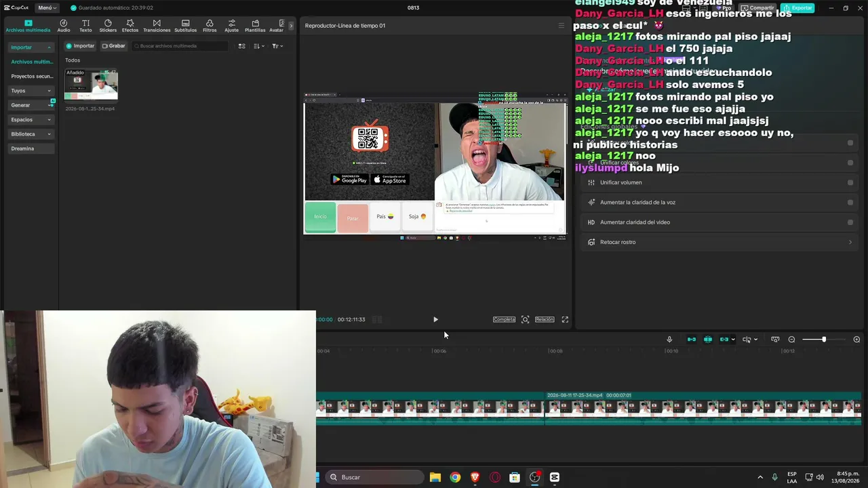Switch to Archivos multimedia tab
The width and height of the screenshot is (868, 488).
click(x=28, y=26)
